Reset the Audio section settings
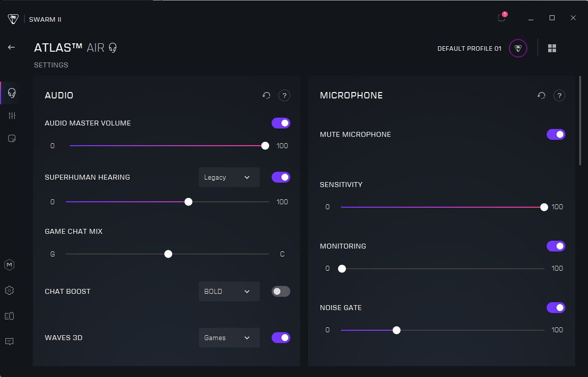This screenshot has height=377, width=588. pos(266,95)
